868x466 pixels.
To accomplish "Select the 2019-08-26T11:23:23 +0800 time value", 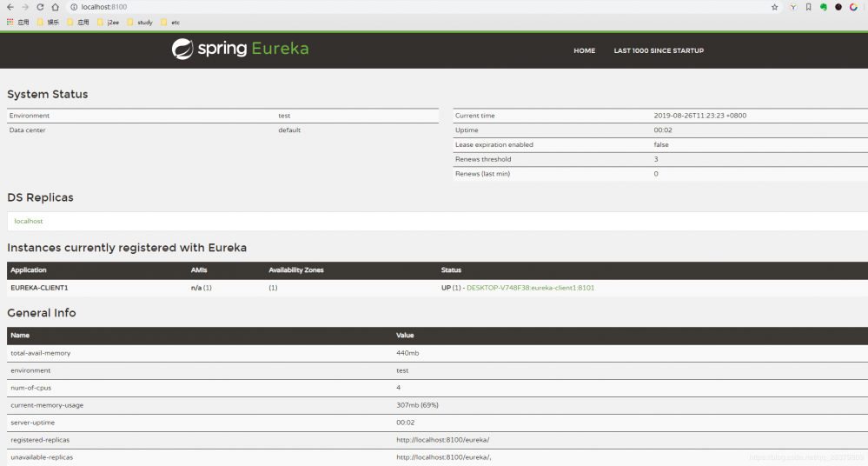I will pos(699,116).
